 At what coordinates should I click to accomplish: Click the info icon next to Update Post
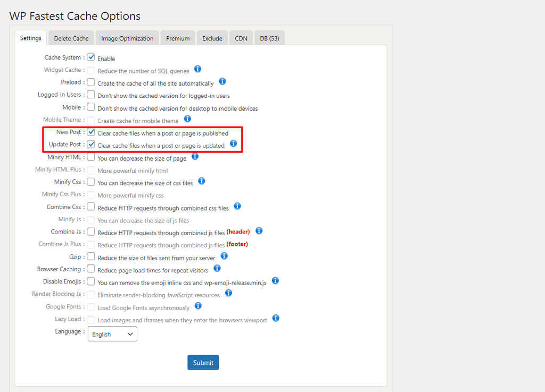[233, 144]
